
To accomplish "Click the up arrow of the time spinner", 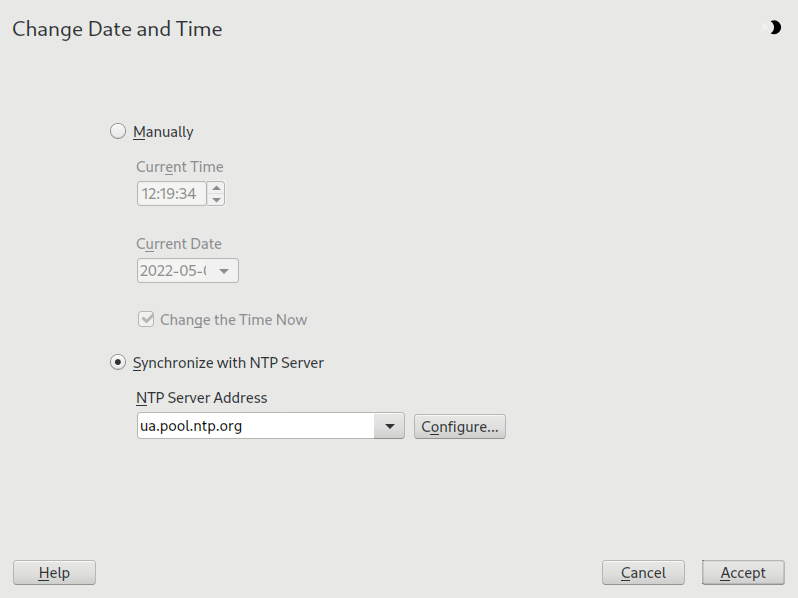I will pyautogui.click(x=216, y=188).
